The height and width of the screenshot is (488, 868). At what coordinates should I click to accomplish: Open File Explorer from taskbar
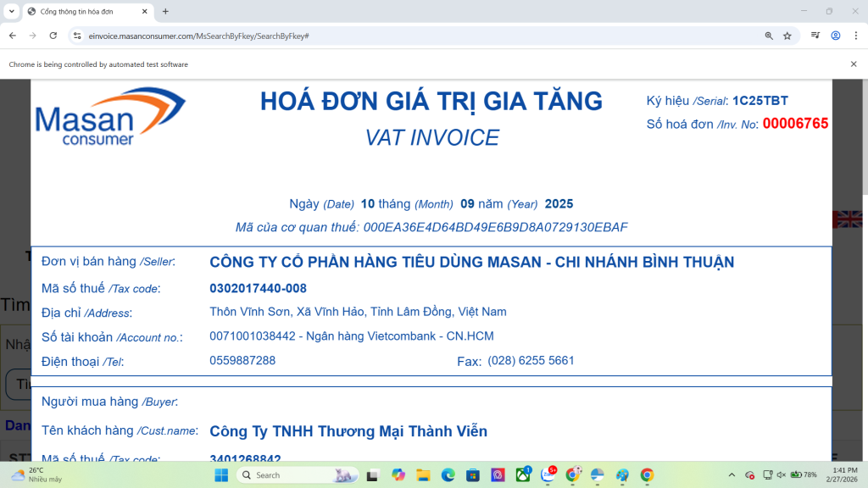[423, 475]
